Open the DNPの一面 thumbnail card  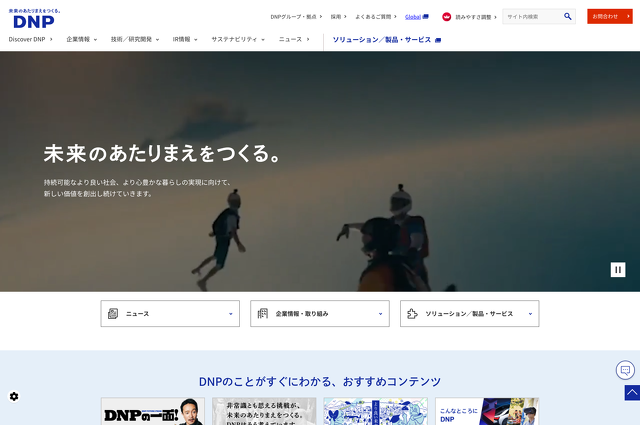(x=153, y=411)
